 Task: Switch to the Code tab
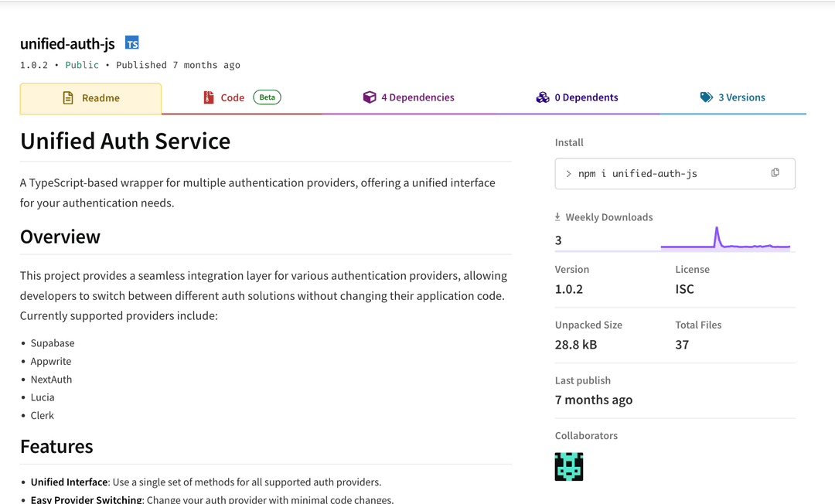coord(242,98)
